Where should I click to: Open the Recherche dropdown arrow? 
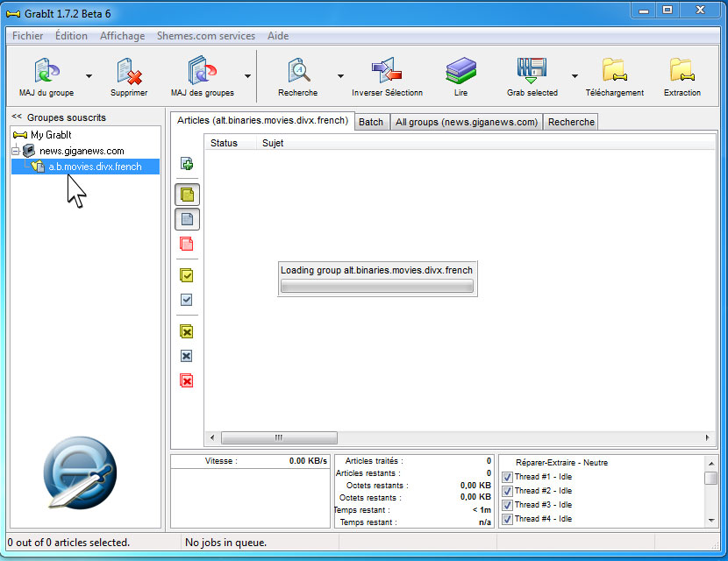click(340, 76)
